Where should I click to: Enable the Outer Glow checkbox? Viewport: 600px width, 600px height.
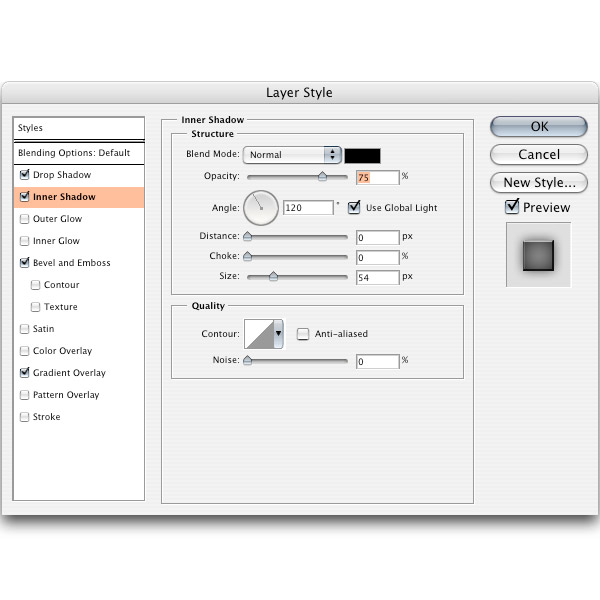coord(24,219)
